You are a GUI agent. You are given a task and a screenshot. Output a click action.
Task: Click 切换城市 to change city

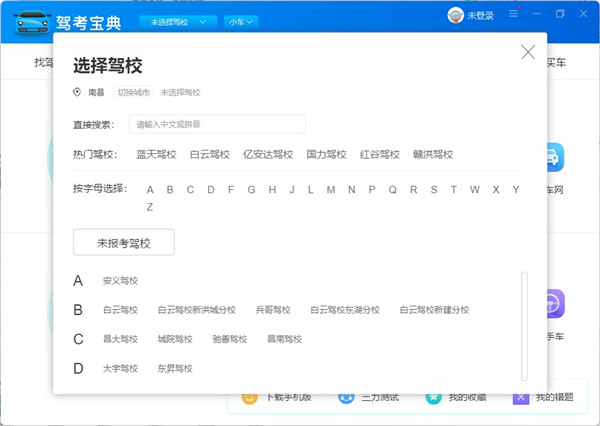pyautogui.click(x=132, y=92)
